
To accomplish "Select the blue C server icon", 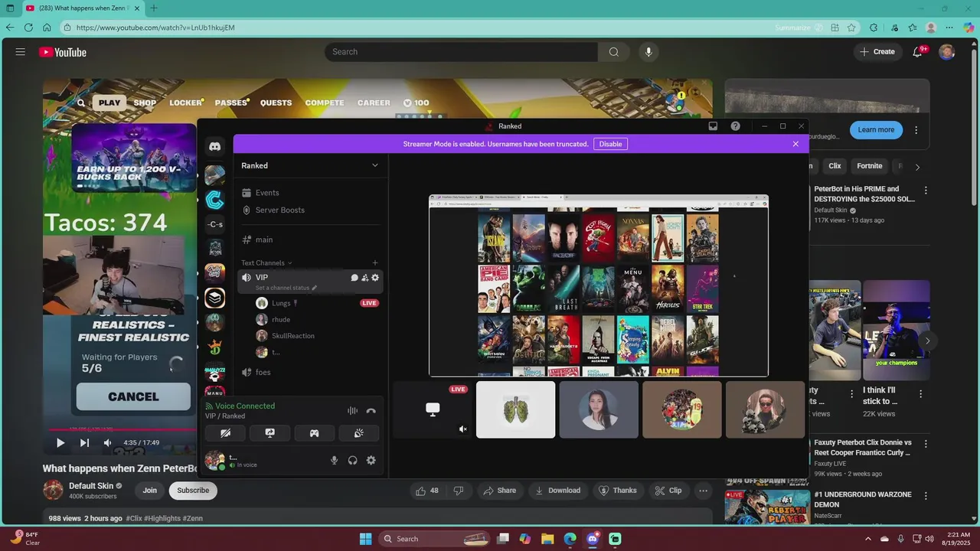I will (215, 200).
